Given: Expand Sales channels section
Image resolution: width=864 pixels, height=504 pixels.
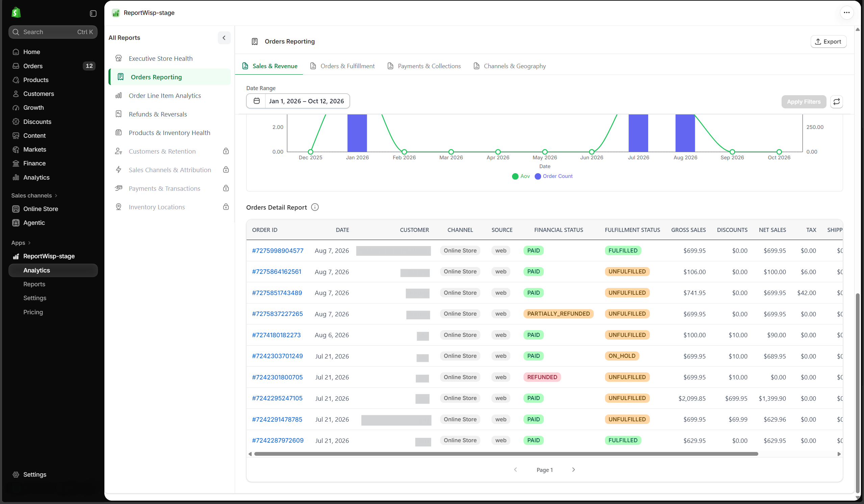Looking at the screenshot, I should (34, 196).
